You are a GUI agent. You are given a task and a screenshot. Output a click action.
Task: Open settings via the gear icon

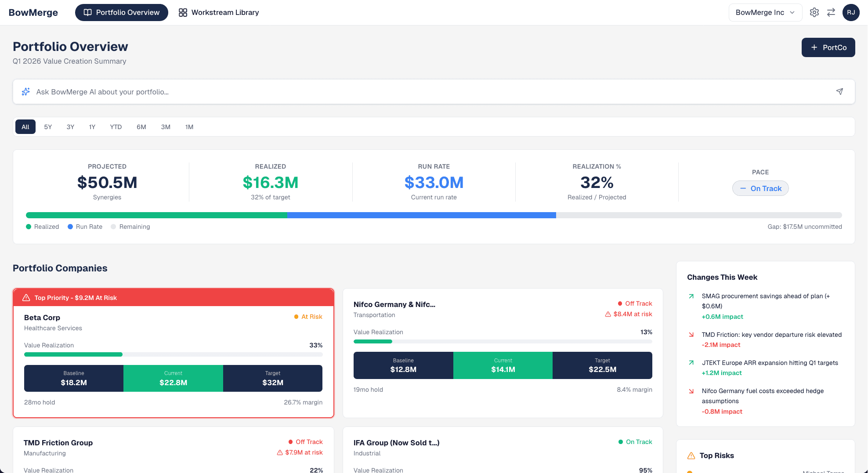814,12
